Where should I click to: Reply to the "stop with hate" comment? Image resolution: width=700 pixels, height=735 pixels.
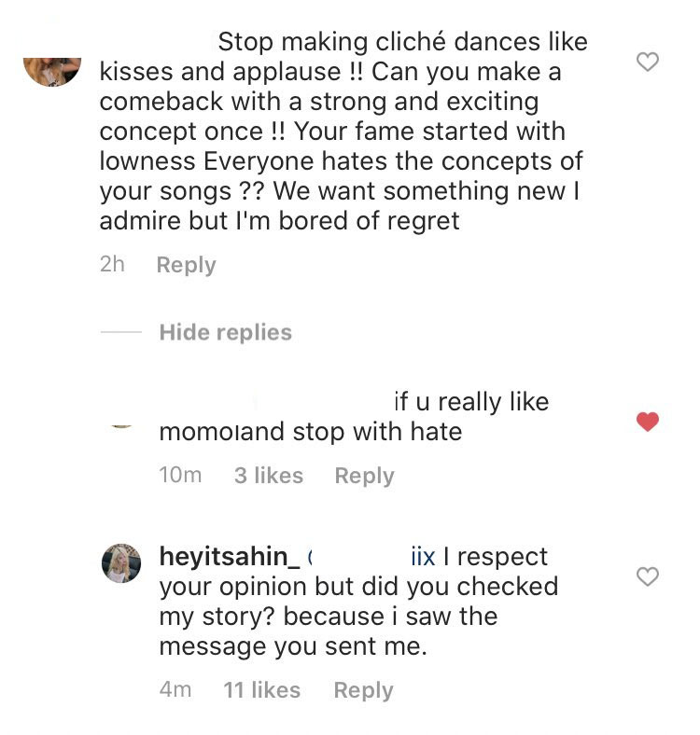tap(364, 476)
